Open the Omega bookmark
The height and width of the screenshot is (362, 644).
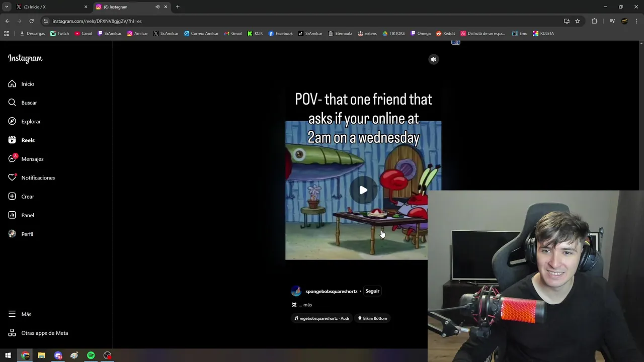[x=421, y=34]
